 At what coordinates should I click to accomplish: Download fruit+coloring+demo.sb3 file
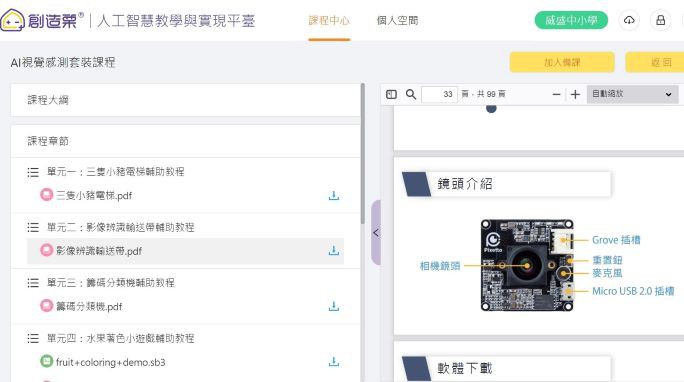[x=334, y=362]
